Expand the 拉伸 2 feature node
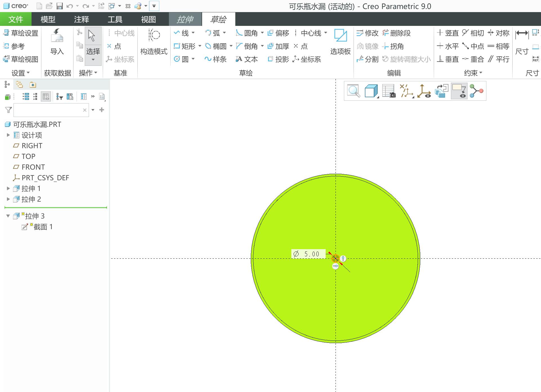The width and height of the screenshot is (541, 392). point(8,199)
